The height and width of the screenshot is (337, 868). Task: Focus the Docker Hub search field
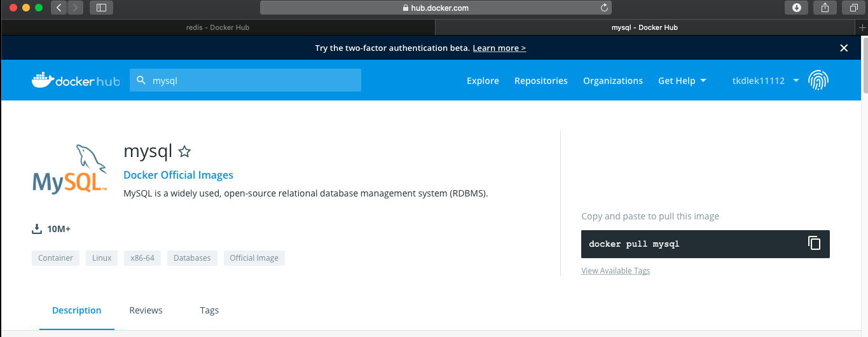coord(245,81)
